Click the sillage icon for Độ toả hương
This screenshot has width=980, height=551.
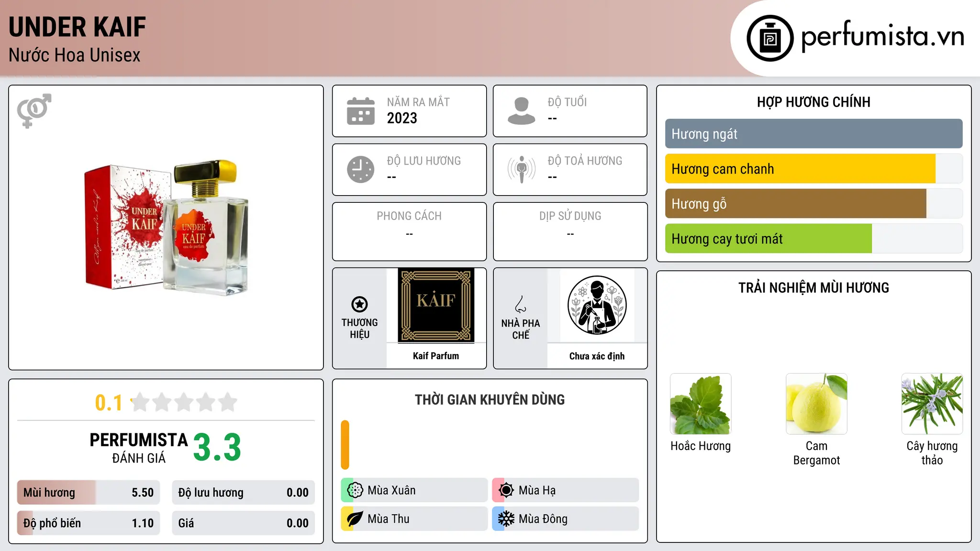(521, 169)
